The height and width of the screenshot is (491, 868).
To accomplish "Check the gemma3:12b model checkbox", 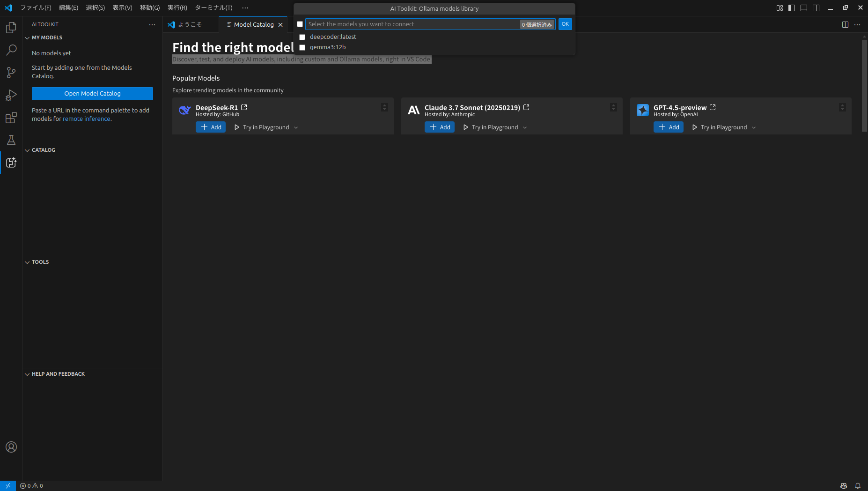I will (x=302, y=47).
